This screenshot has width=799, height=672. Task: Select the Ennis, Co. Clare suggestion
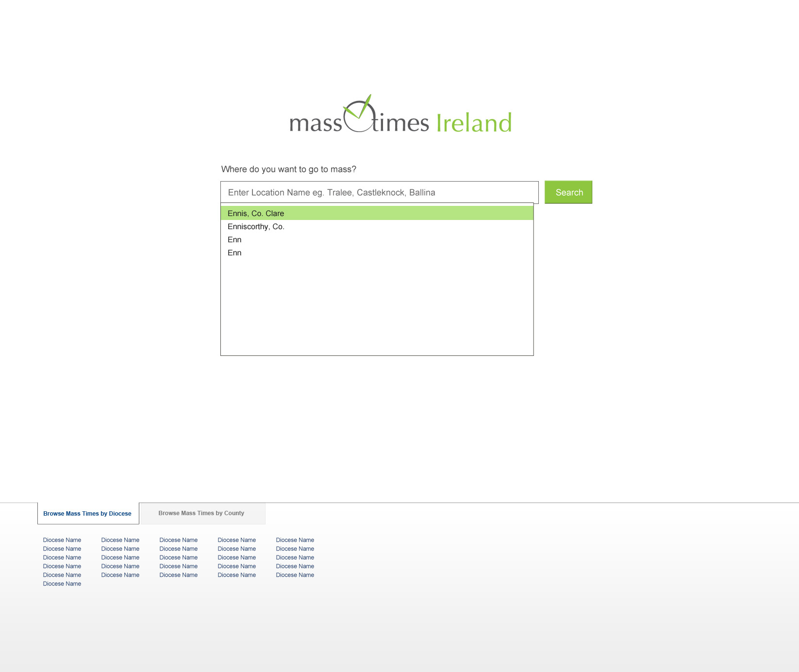pyautogui.click(x=256, y=213)
